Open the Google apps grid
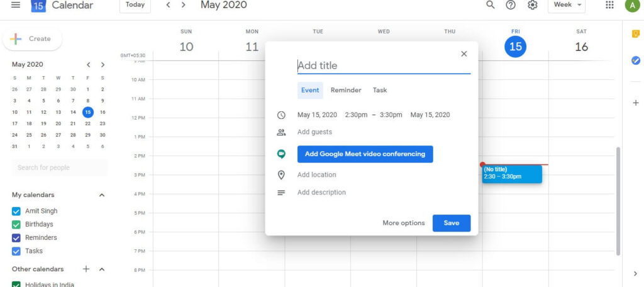 609,5
